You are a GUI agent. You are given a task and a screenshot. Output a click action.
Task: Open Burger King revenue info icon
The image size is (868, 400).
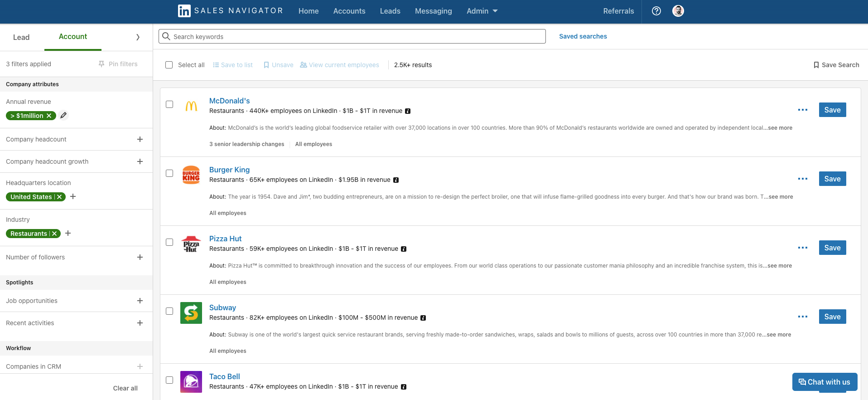pos(396,180)
